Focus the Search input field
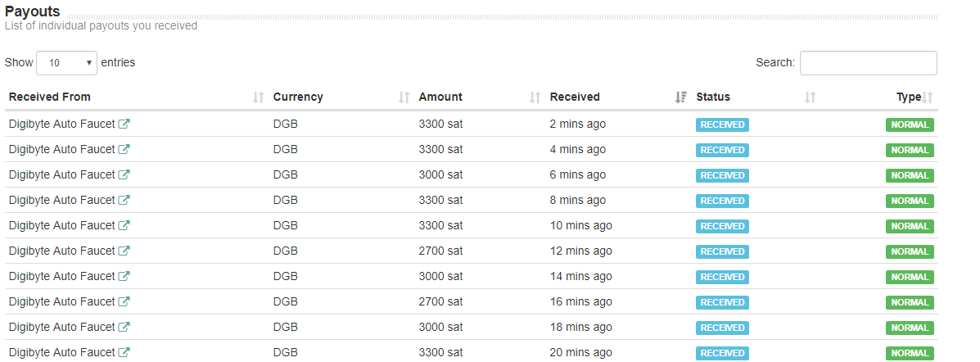This screenshot has width=980, height=362. pos(869,63)
